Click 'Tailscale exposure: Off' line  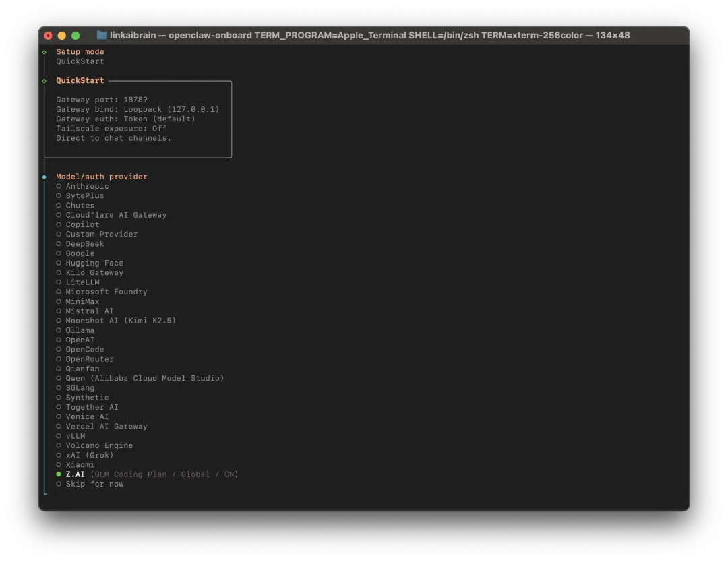point(111,129)
